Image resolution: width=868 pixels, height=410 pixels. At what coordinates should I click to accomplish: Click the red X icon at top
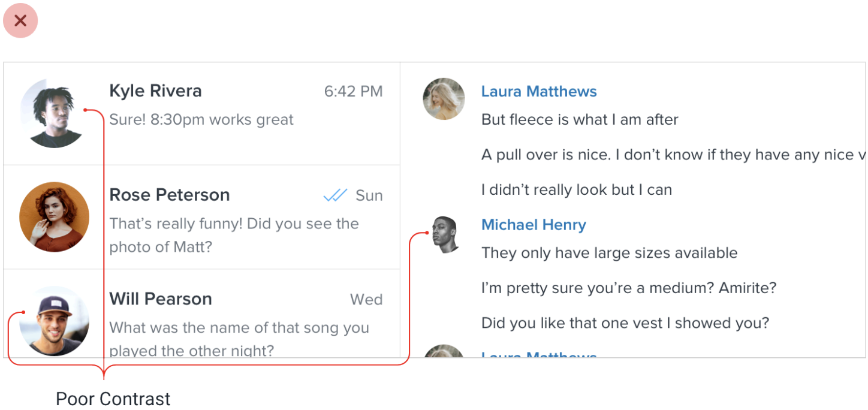pos(20,21)
